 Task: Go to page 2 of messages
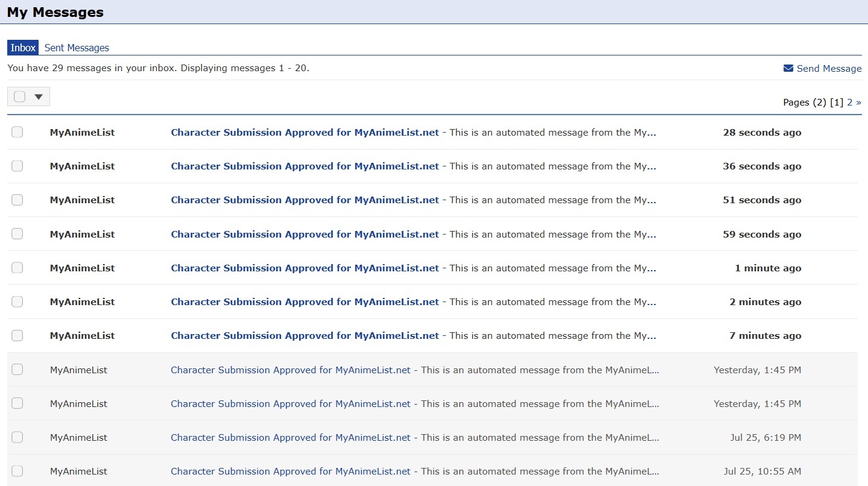click(849, 103)
